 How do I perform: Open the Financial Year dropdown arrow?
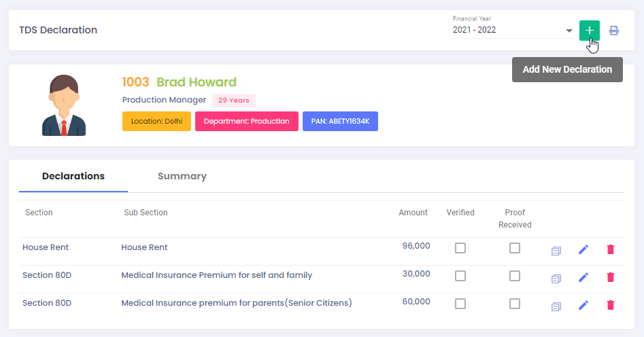(x=569, y=31)
